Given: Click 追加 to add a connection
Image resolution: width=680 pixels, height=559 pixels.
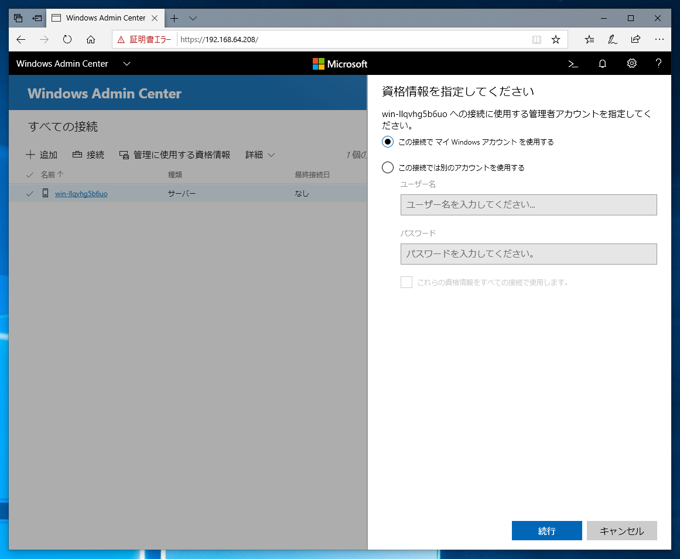Looking at the screenshot, I should (x=42, y=155).
